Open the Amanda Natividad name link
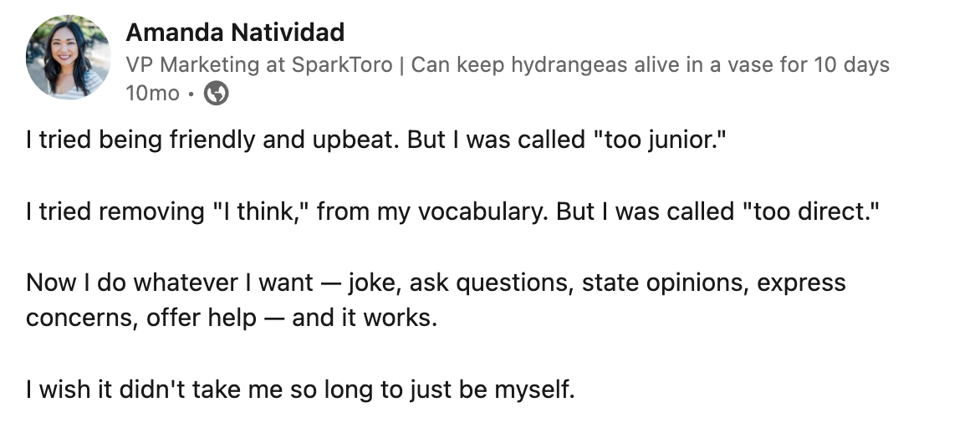The height and width of the screenshot is (433, 980). pyautogui.click(x=235, y=33)
